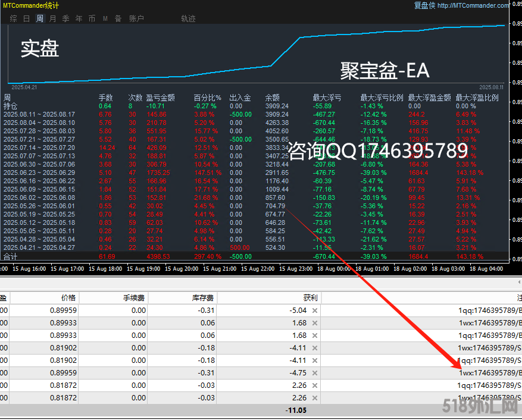The width and height of the screenshot is (522, 420).
Task: Show the 轨迹 trajectory view
Action: tap(188, 18)
